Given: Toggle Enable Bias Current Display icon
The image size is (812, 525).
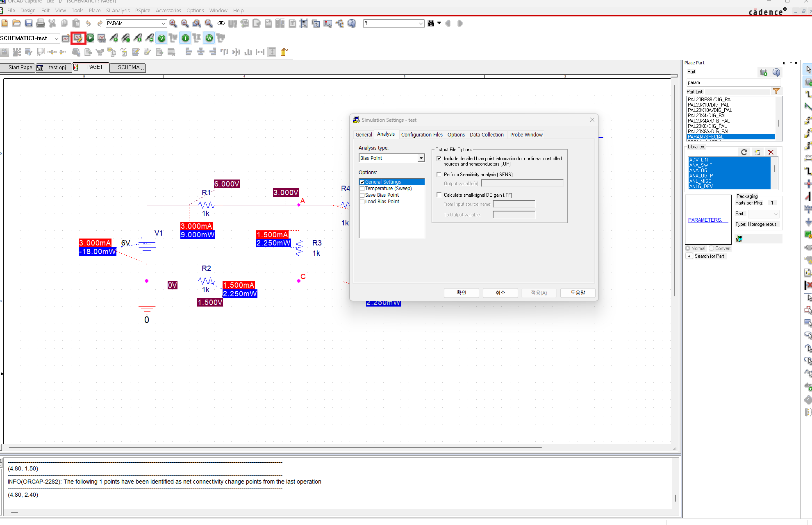Looking at the screenshot, I should point(186,38).
